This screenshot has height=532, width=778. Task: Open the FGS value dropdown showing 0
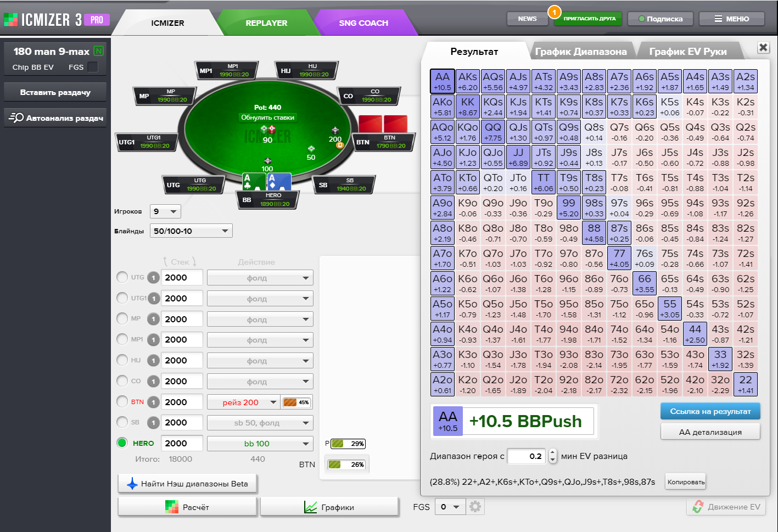pyautogui.click(x=450, y=507)
